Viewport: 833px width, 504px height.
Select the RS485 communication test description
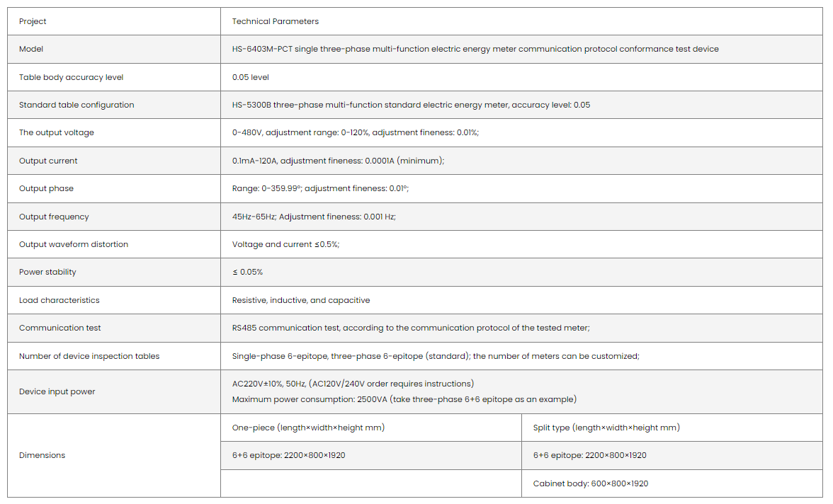pyautogui.click(x=411, y=328)
